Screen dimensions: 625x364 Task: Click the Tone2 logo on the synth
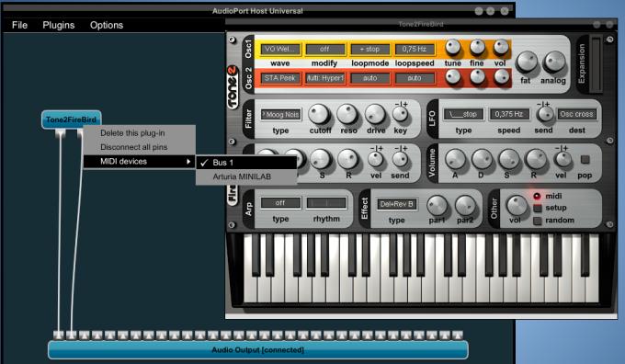tap(233, 87)
